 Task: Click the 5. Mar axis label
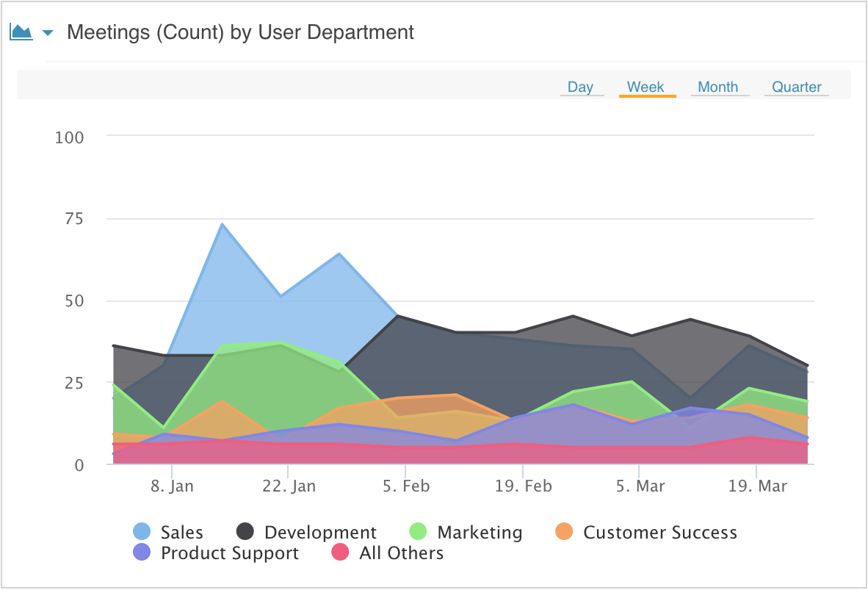(640, 486)
